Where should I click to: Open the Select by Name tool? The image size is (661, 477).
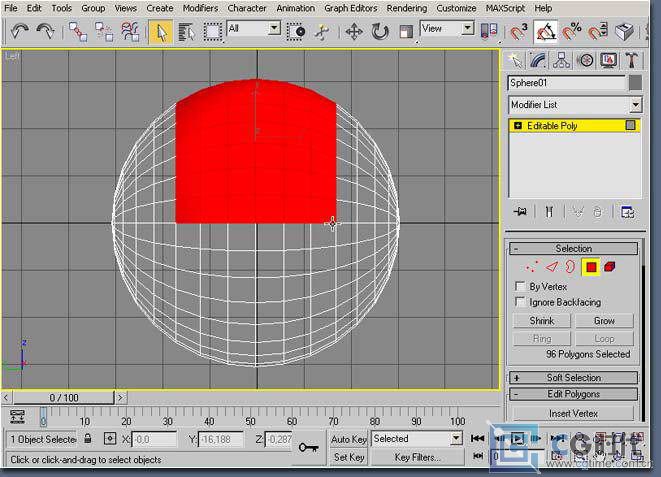186,32
